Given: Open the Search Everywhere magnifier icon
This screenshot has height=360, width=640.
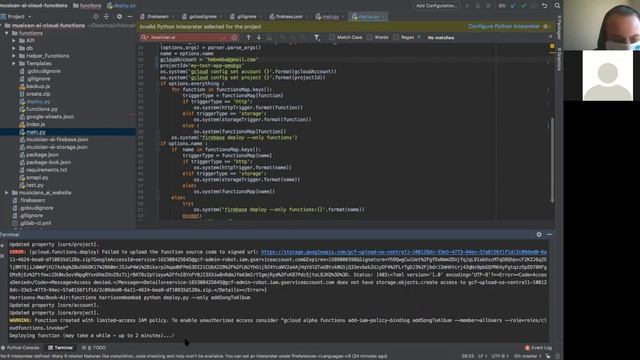Looking at the screenshot, I should (558, 6).
